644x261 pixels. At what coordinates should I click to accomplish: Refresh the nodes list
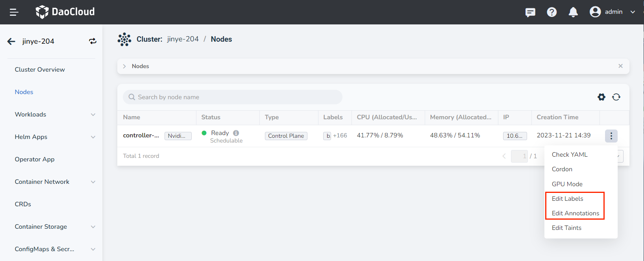click(x=616, y=97)
